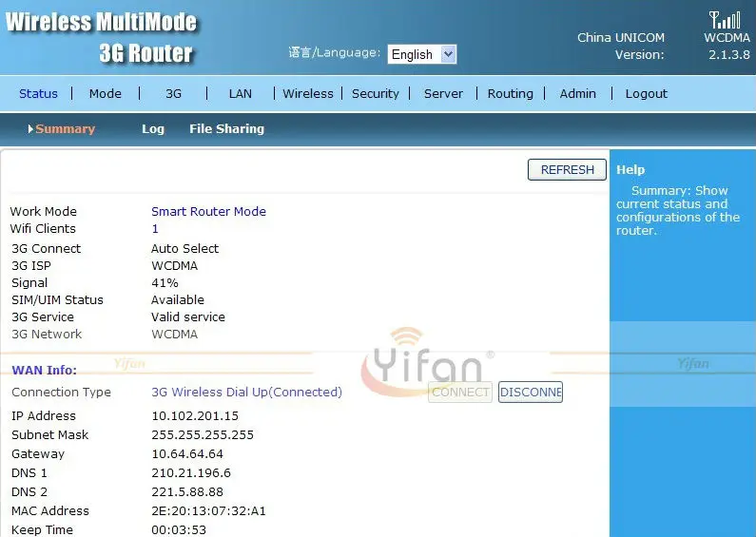756x537 pixels.
Task: Click the 3G Connect value Auto Select
Action: point(184,248)
